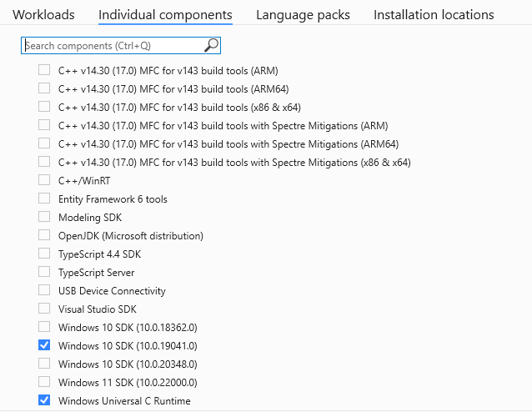Uncheck Windows 10 SDK (10.0.19041.0) box
The width and height of the screenshot is (532, 412).
tap(44, 344)
